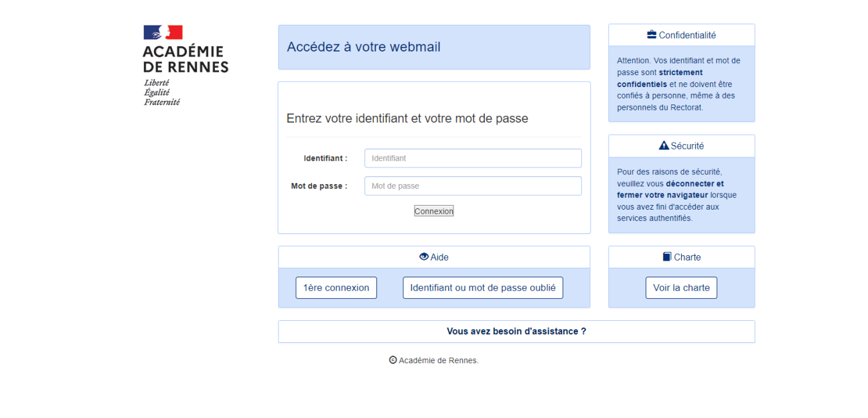The image size is (868, 418).
Task: Select the Confidentialité panel header
Action: coord(681,34)
